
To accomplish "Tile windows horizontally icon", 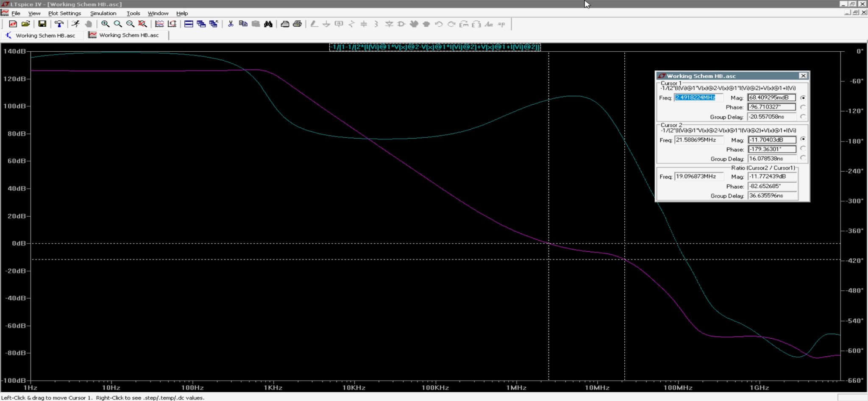I will (x=189, y=24).
